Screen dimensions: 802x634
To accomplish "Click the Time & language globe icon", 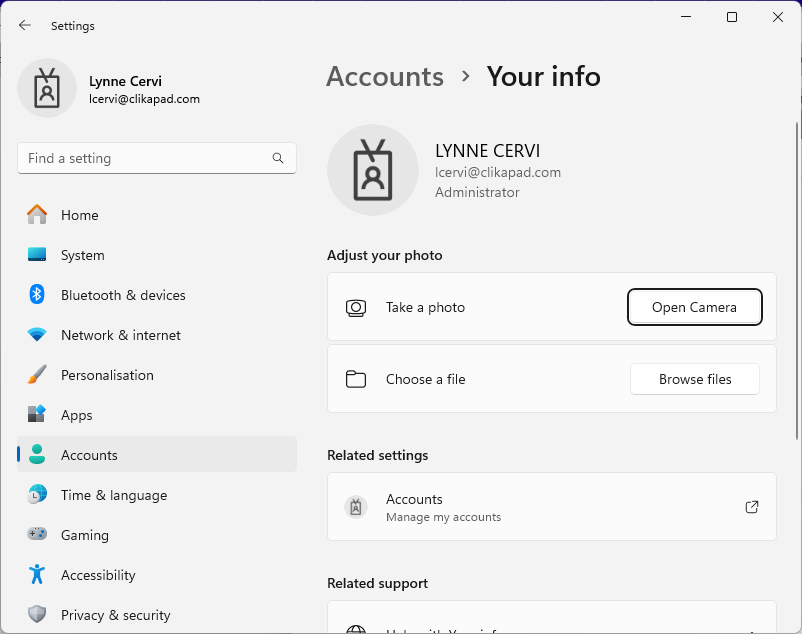I will click(x=37, y=494).
